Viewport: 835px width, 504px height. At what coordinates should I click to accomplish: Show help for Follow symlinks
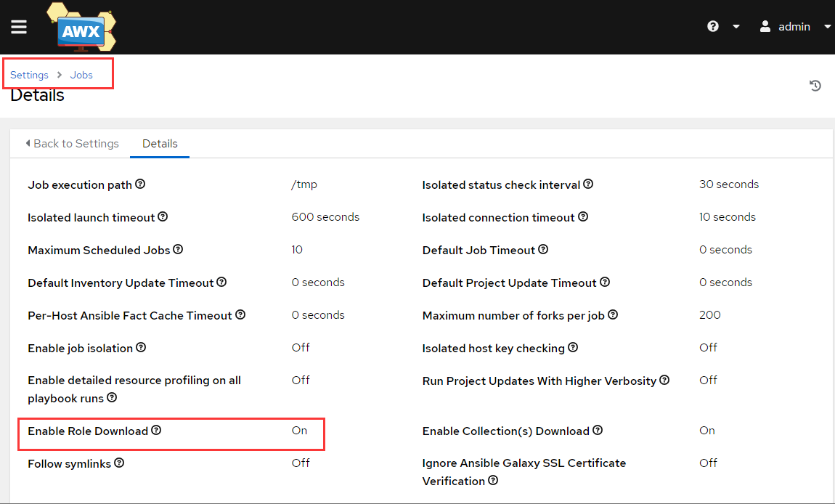click(x=119, y=463)
